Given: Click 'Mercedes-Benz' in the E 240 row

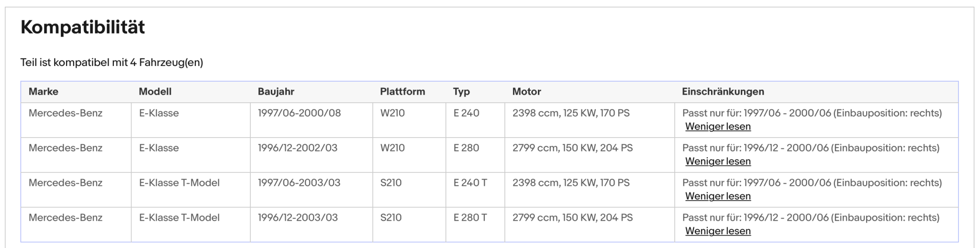Looking at the screenshot, I should point(66,113).
